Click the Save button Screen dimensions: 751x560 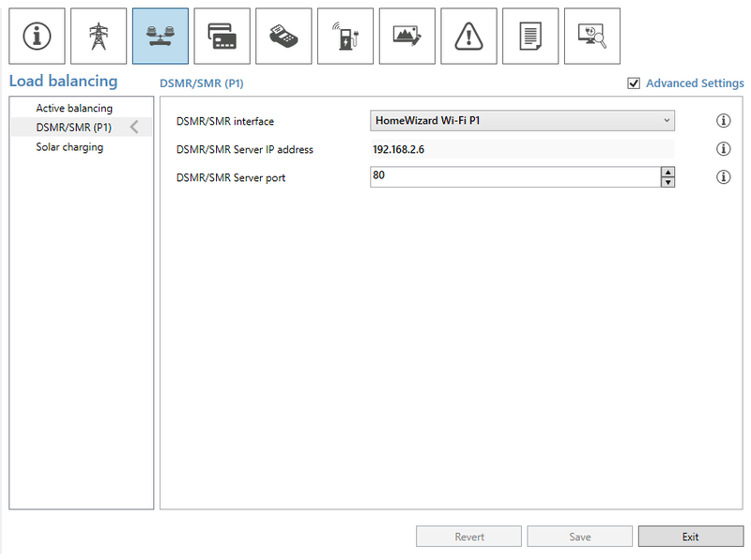(x=579, y=537)
